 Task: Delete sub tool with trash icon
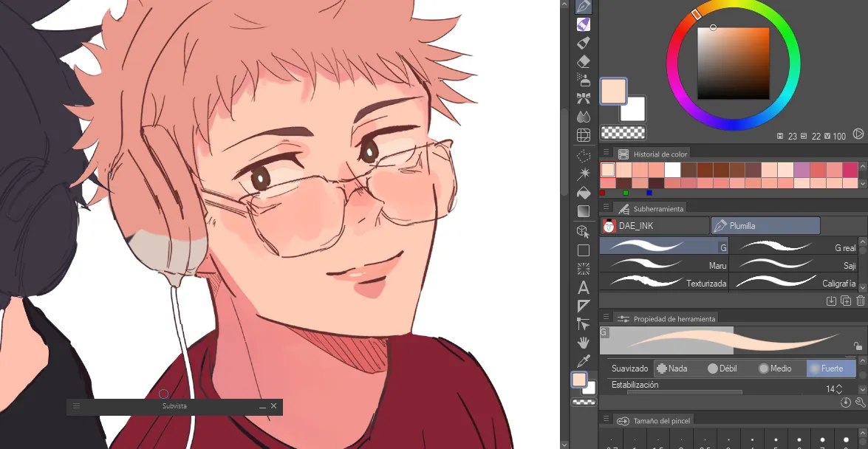(861, 301)
